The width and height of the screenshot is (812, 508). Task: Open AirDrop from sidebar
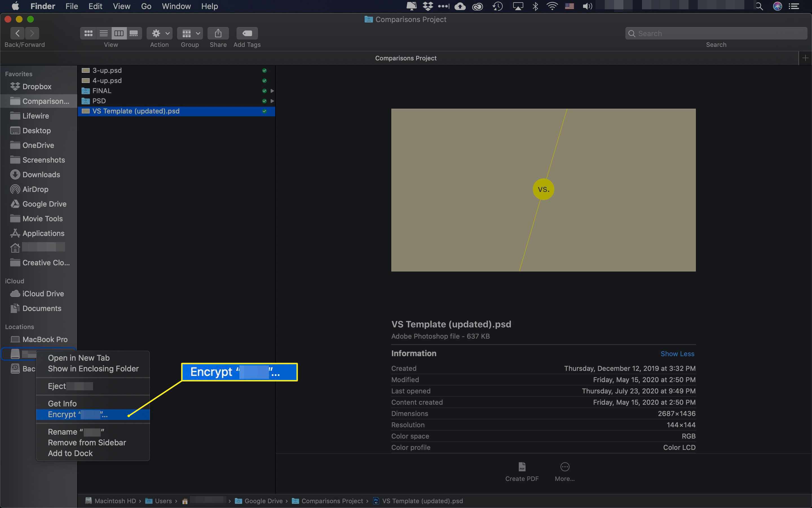[x=35, y=189]
